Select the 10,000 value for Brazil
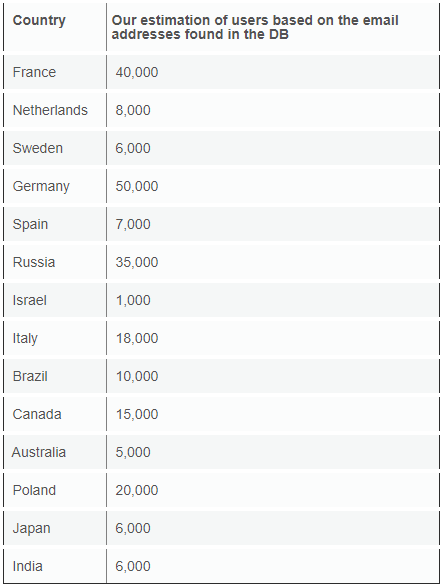The height and width of the screenshot is (587, 444). pos(137,376)
